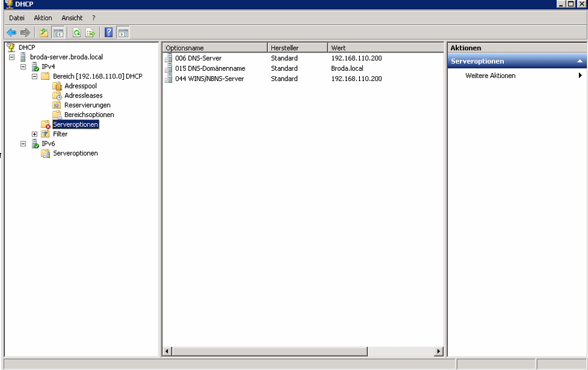The height and width of the screenshot is (370, 588).
Task: Open the Datei menu
Action: click(x=17, y=18)
